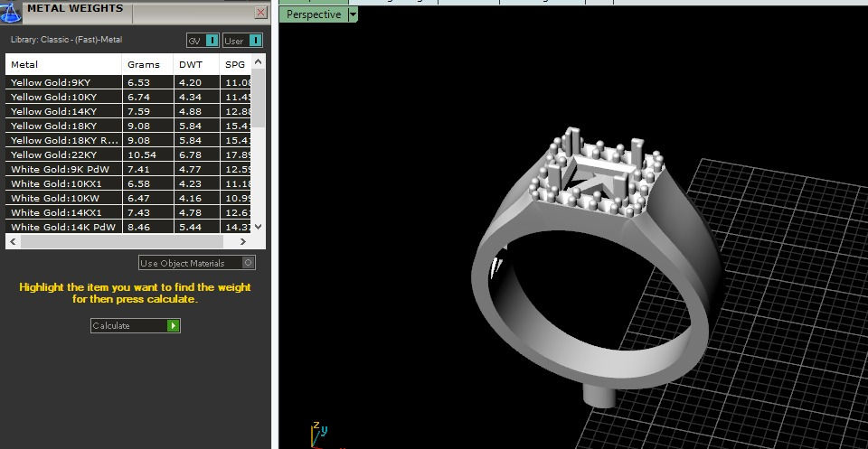
Task: Click the 5.44 DWT value
Action: click(x=190, y=227)
